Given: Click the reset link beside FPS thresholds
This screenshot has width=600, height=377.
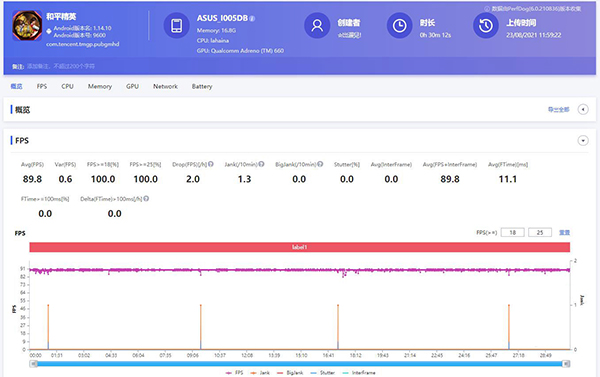Looking at the screenshot, I should [564, 232].
